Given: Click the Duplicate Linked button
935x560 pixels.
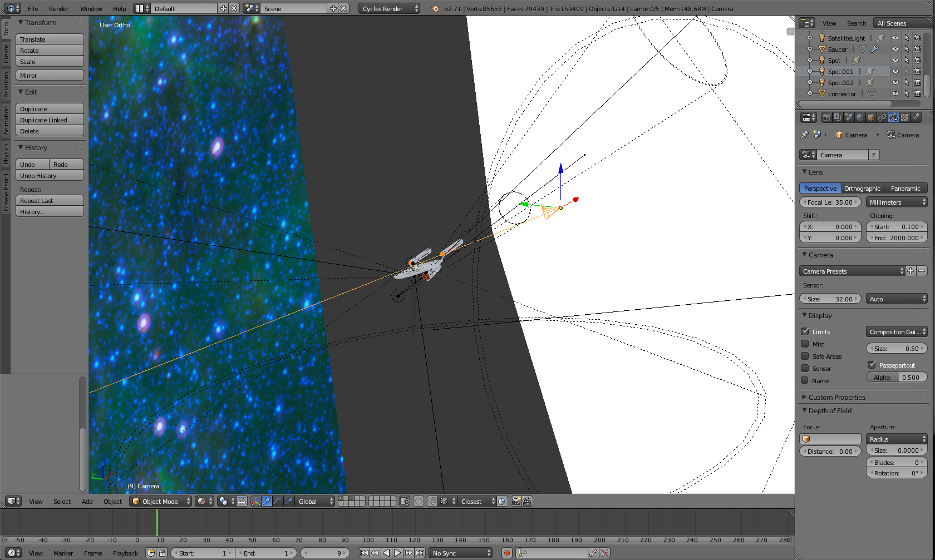Looking at the screenshot, I should (x=50, y=120).
